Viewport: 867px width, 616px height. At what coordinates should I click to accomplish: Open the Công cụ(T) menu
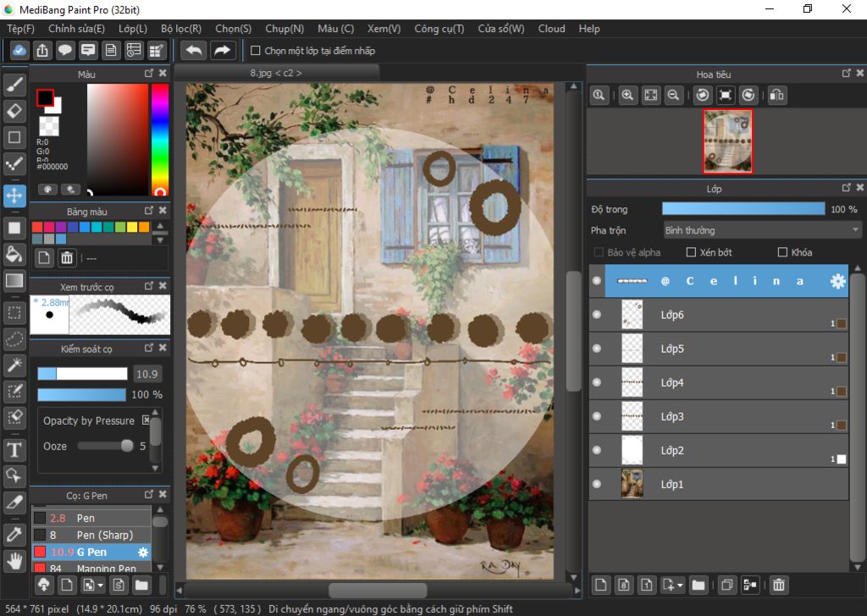pos(439,29)
